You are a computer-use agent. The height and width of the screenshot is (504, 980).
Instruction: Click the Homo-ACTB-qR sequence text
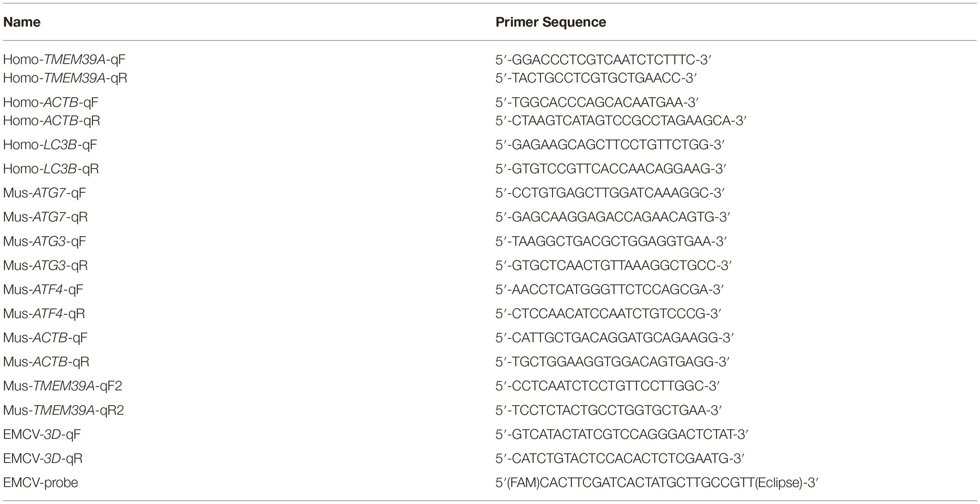pos(621,121)
